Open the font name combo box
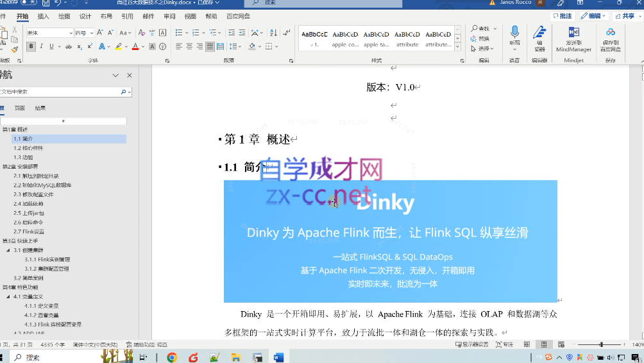 [x=49, y=33]
